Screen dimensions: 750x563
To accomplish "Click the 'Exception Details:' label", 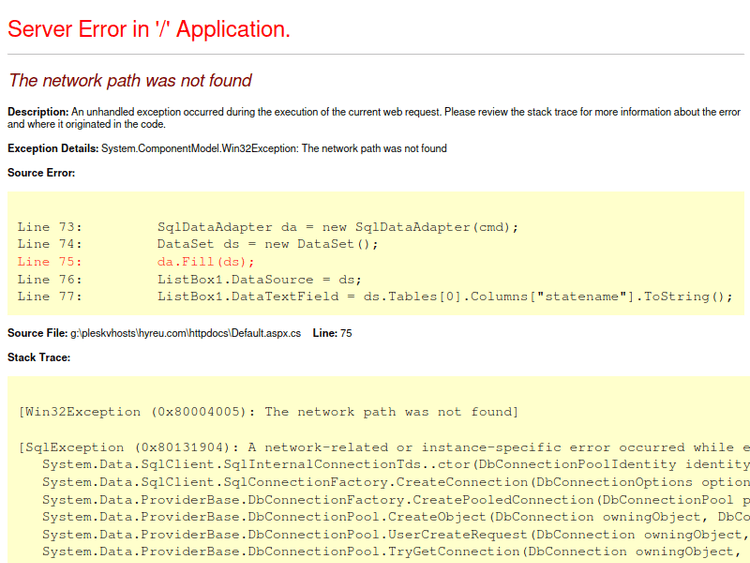I will pyautogui.click(x=53, y=149).
